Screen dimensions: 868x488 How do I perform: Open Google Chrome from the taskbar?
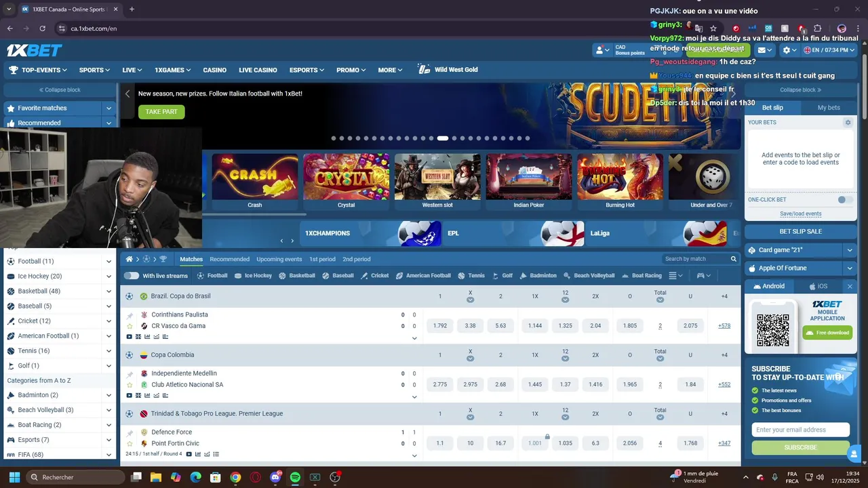click(x=235, y=477)
